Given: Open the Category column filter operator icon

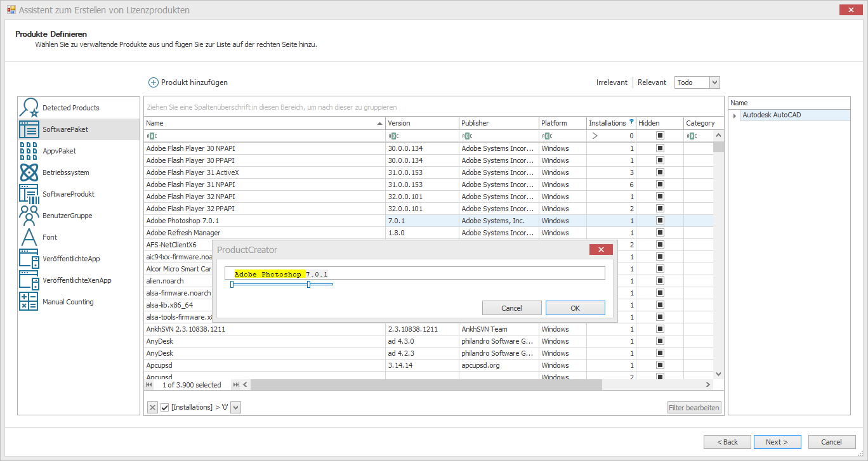Looking at the screenshot, I should (x=691, y=136).
